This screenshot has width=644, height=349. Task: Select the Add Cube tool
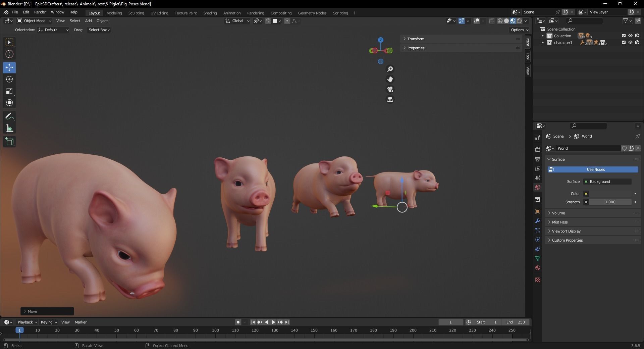[x=9, y=141]
